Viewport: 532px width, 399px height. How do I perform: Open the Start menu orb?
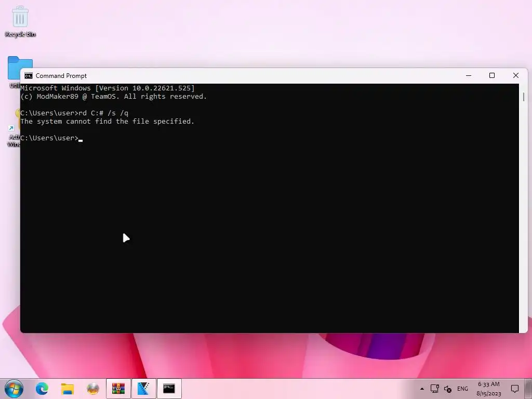14,389
